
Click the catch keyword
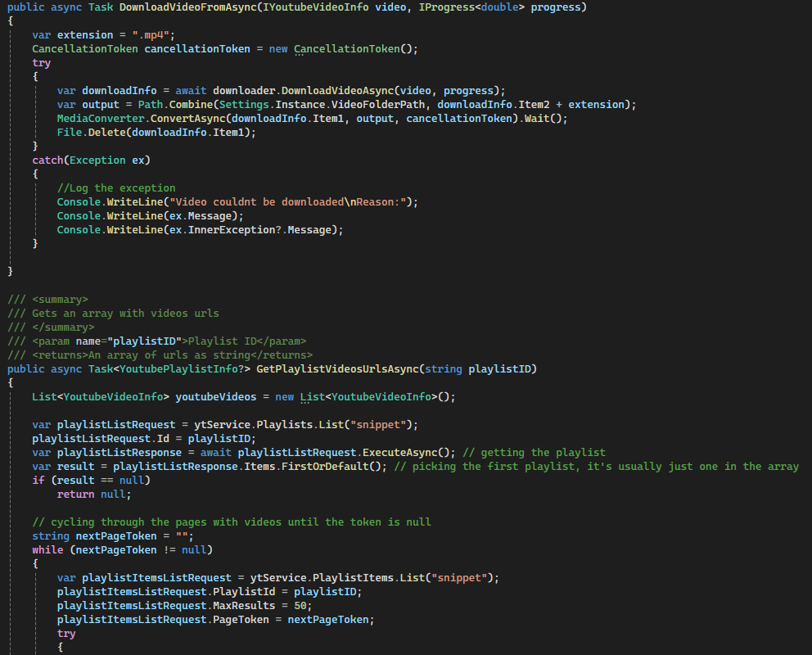coord(47,160)
